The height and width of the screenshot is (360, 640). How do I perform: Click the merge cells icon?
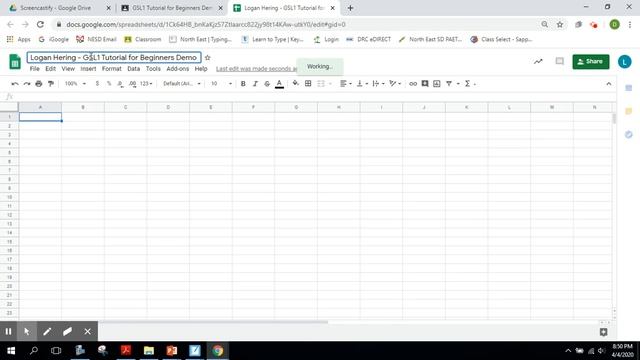321,84
